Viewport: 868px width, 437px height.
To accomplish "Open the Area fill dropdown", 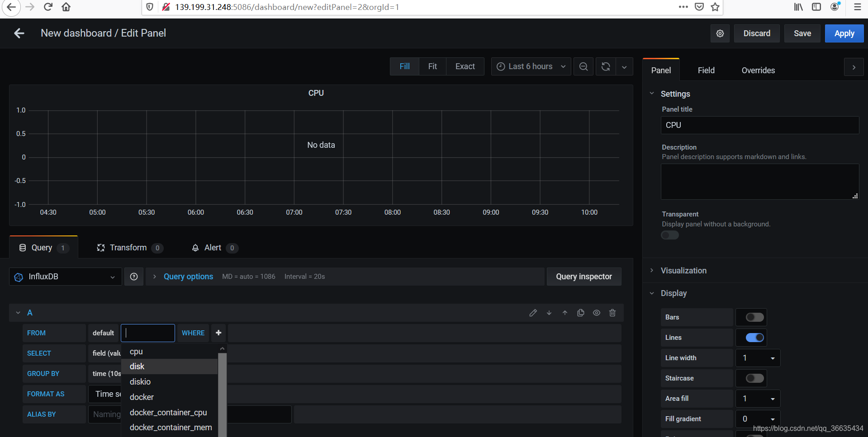I will coord(758,399).
